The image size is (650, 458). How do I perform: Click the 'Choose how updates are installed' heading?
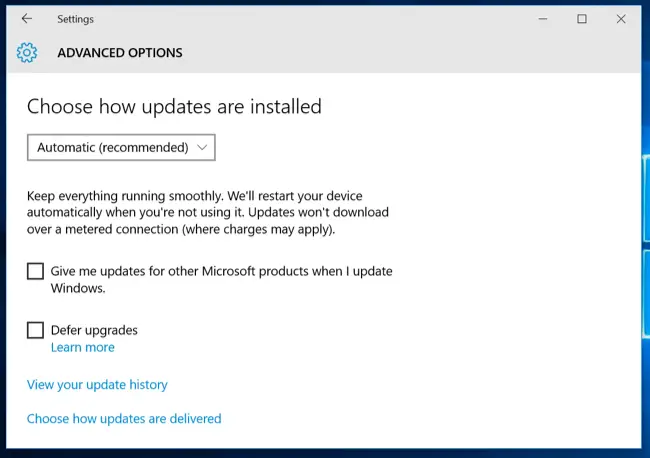(x=174, y=107)
